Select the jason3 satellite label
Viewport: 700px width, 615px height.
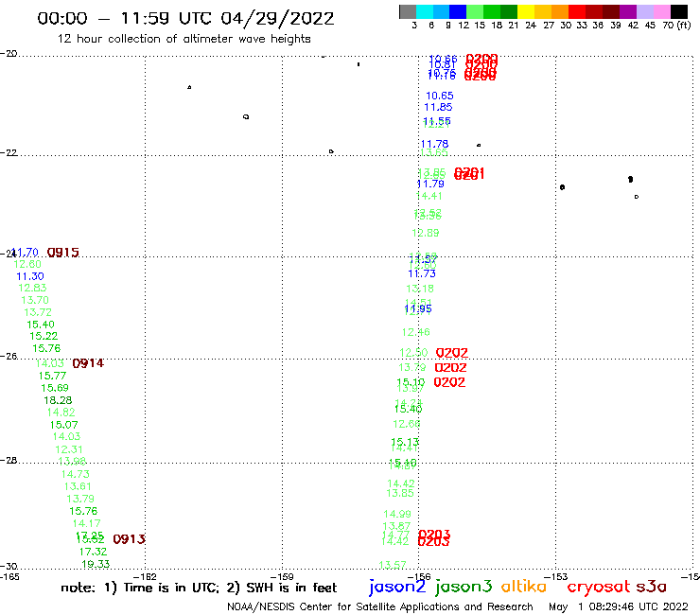pos(464,587)
